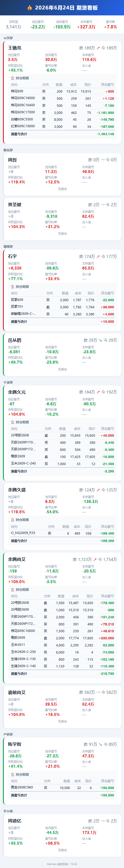Select the 玉米2611 position row

(63, 645)
